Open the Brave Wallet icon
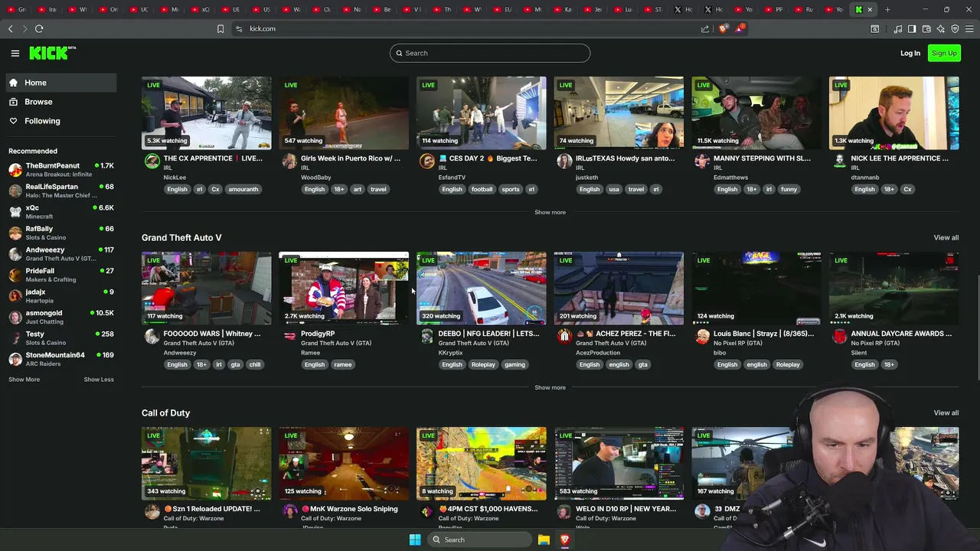980x551 pixels. [x=926, y=28]
